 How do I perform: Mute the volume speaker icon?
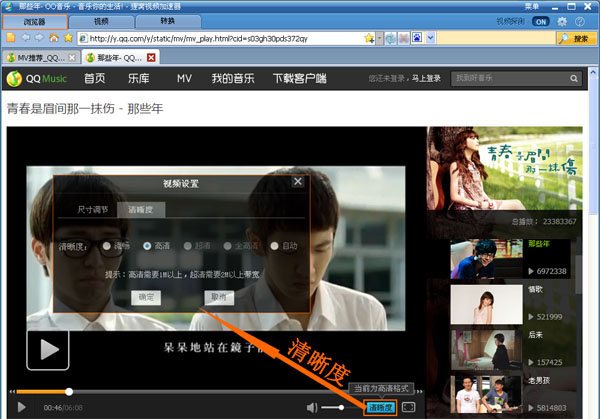(312, 408)
